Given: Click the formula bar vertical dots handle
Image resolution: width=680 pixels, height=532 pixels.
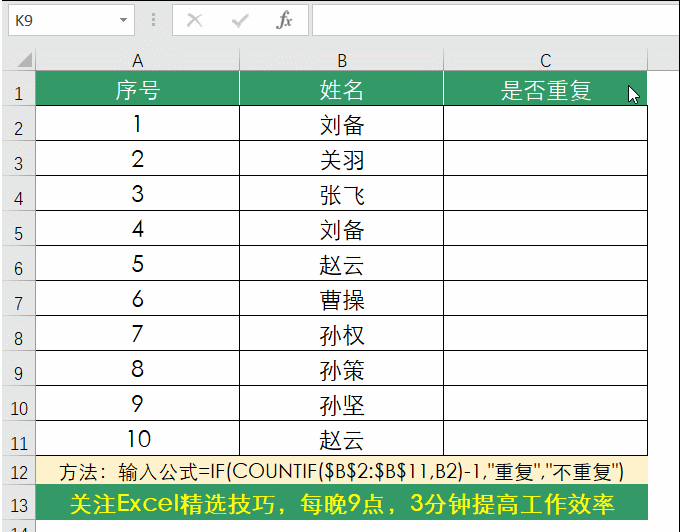Looking at the screenshot, I should click(x=153, y=20).
